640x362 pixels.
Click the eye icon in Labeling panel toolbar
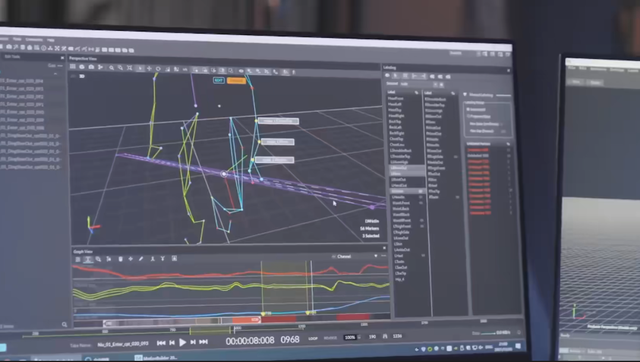[x=387, y=76]
